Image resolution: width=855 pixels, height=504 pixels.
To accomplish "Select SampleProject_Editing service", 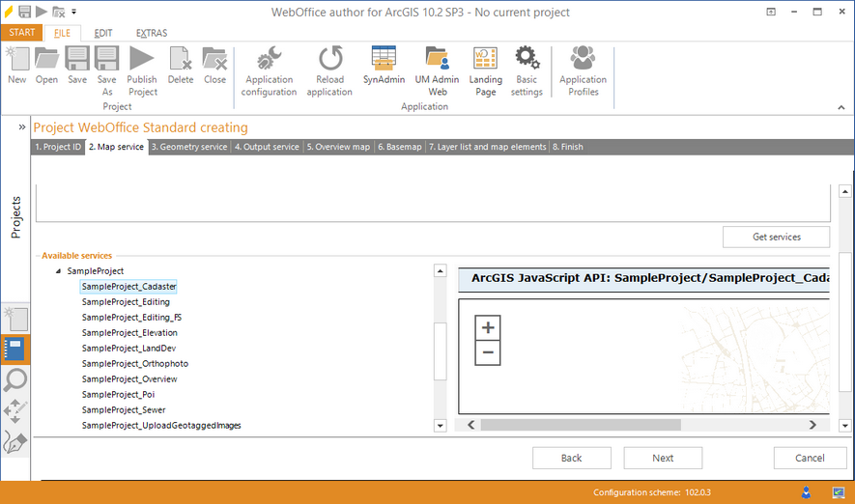I will click(126, 302).
